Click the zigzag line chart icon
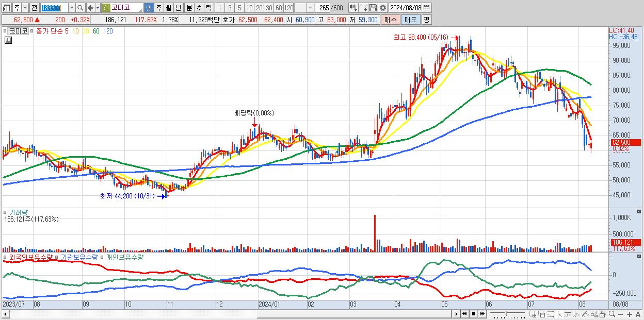644x320 pixels. point(576,314)
